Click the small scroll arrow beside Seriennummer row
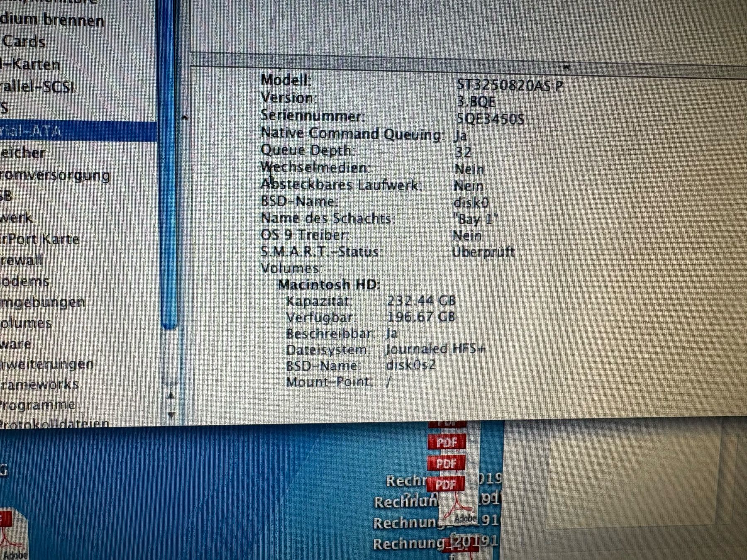Viewport: 747px width, 560px height. (185, 118)
